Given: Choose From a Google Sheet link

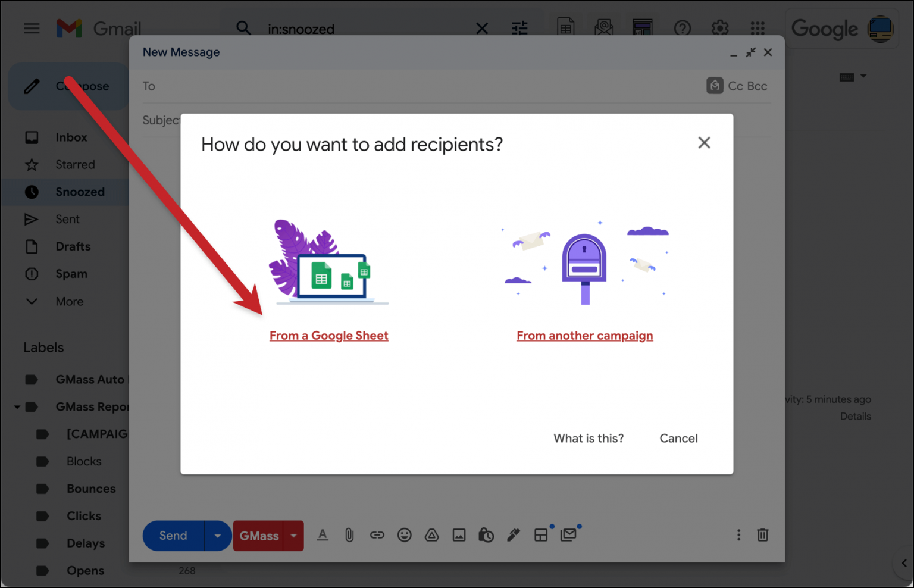Looking at the screenshot, I should pos(328,336).
